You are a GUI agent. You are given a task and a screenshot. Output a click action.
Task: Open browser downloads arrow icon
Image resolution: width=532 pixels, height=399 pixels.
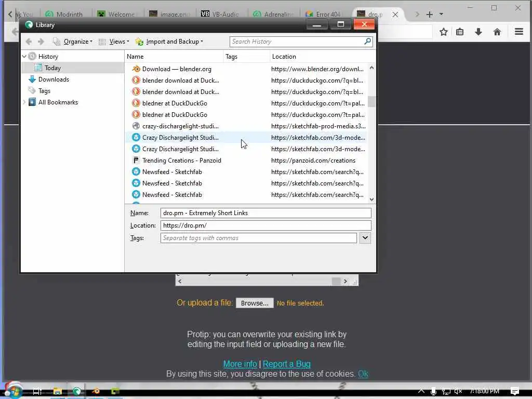[x=478, y=32]
